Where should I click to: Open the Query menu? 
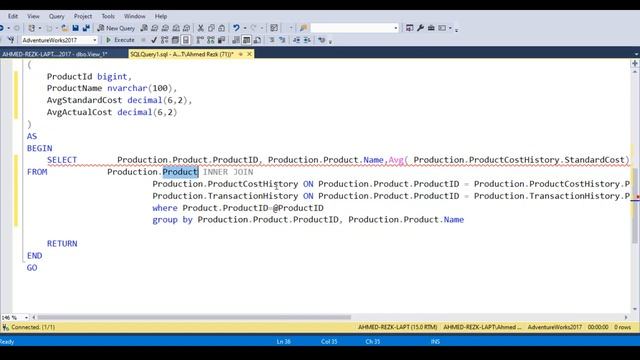coord(56,16)
